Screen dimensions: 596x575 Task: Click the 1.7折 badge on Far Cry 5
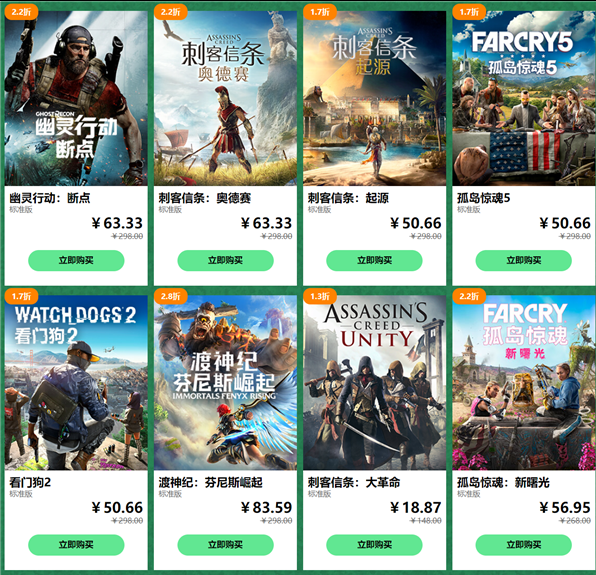click(x=469, y=12)
